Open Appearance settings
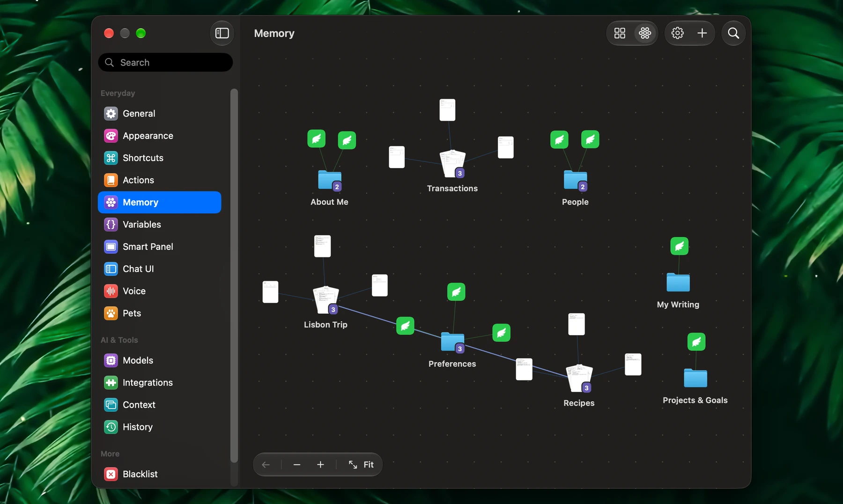This screenshot has width=843, height=504. (x=160, y=136)
